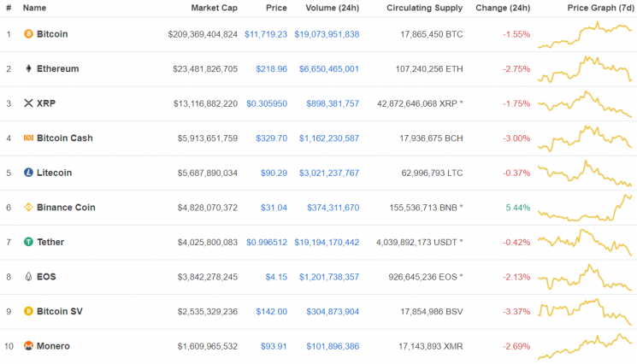This screenshot has height=364, width=637.
Task: Open the Ethereum name link
Action: (57, 68)
